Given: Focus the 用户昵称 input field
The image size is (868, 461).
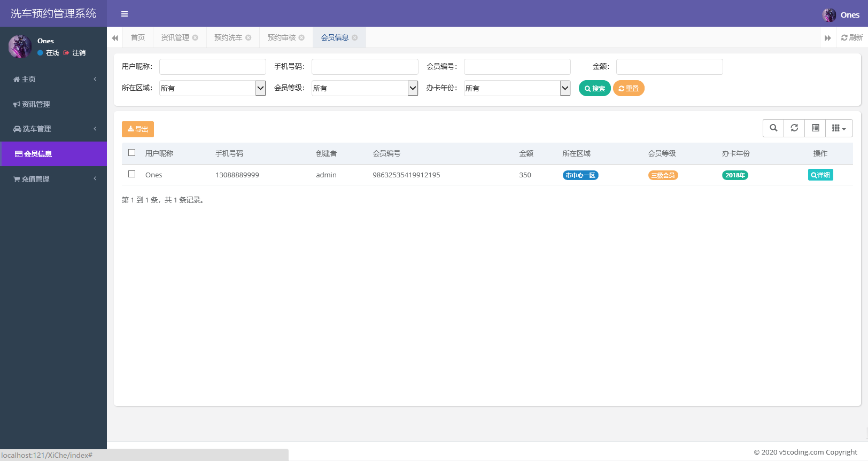Looking at the screenshot, I should point(213,67).
